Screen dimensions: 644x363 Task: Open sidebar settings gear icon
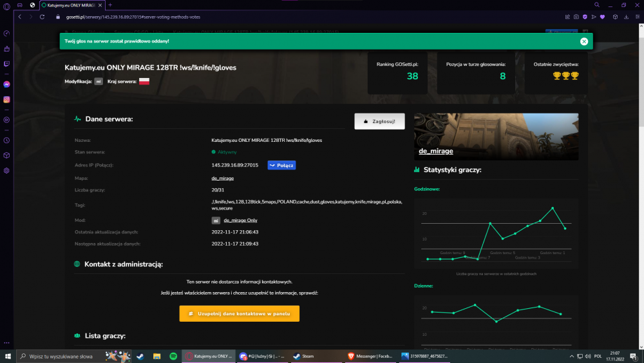[6, 171]
